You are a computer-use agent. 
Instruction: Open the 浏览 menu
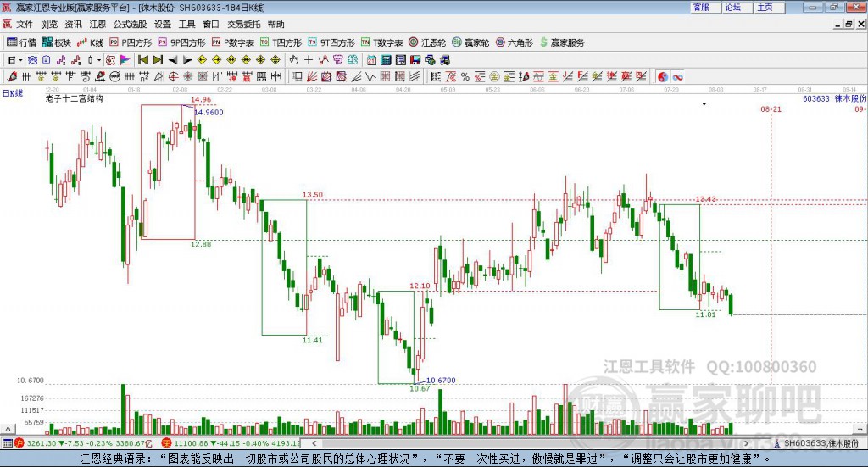[48, 25]
